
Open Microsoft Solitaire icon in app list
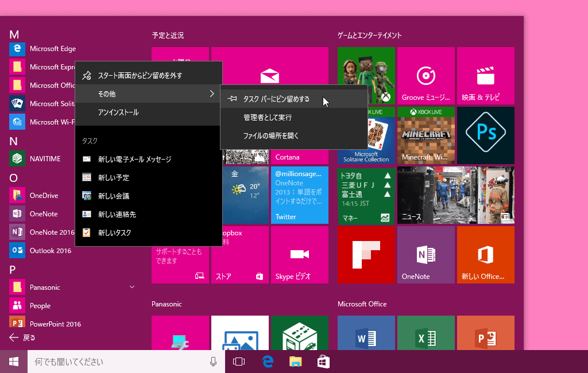click(x=17, y=103)
